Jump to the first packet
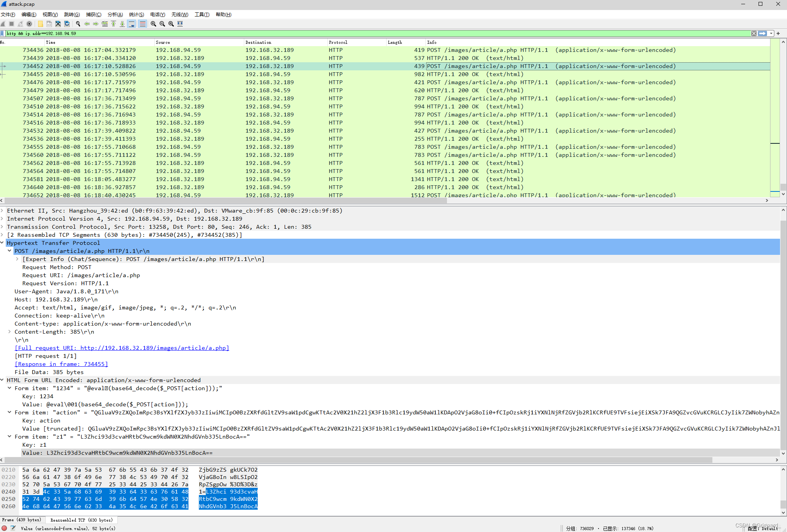The height and width of the screenshot is (532, 787). coord(113,24)
